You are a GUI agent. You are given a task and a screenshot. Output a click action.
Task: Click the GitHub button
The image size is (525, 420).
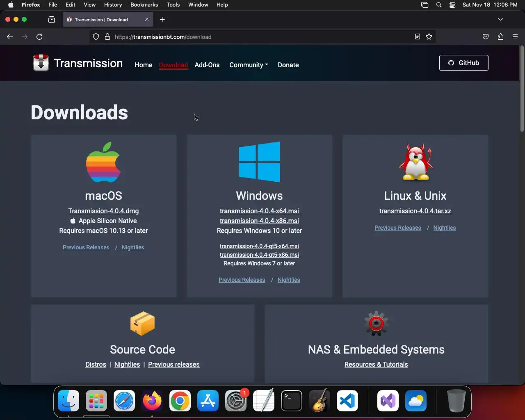(x=464, y=63)
